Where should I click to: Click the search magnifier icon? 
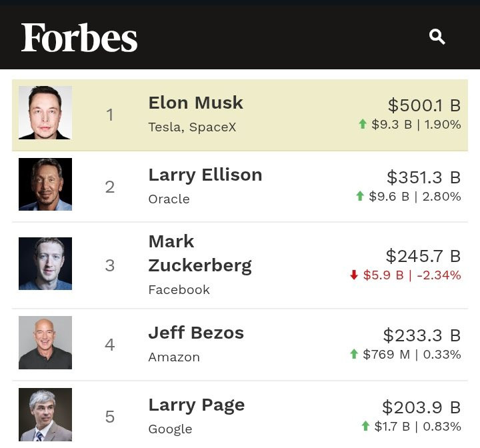click(x=437, y=37)
